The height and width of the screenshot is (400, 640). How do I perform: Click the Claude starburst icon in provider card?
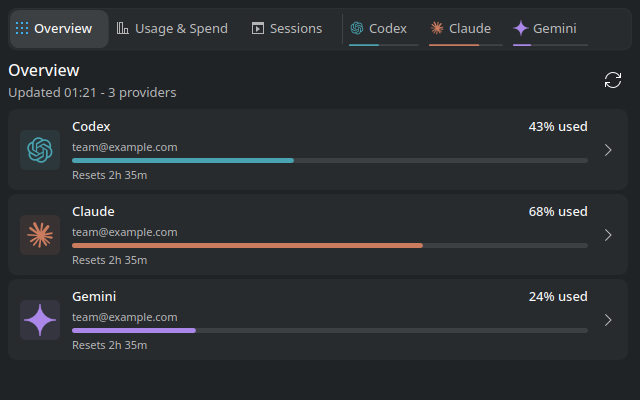coord(40,235)
